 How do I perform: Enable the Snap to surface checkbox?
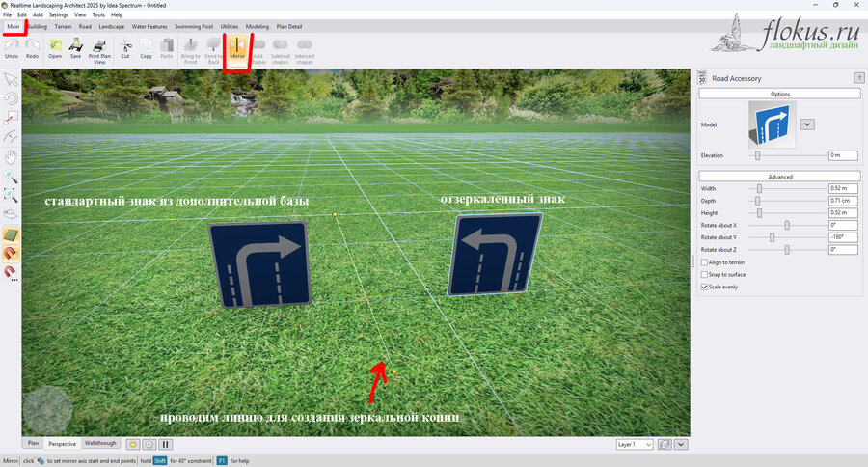coord(704,275)
